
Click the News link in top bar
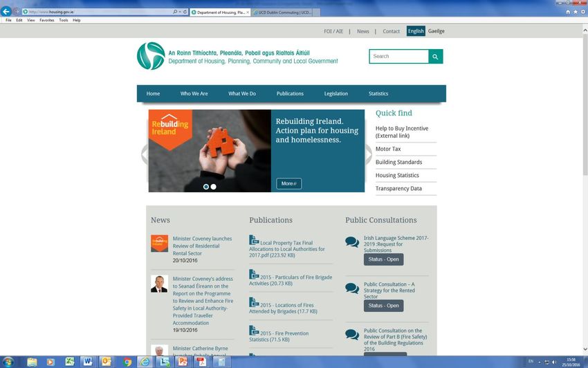[363, 31]
